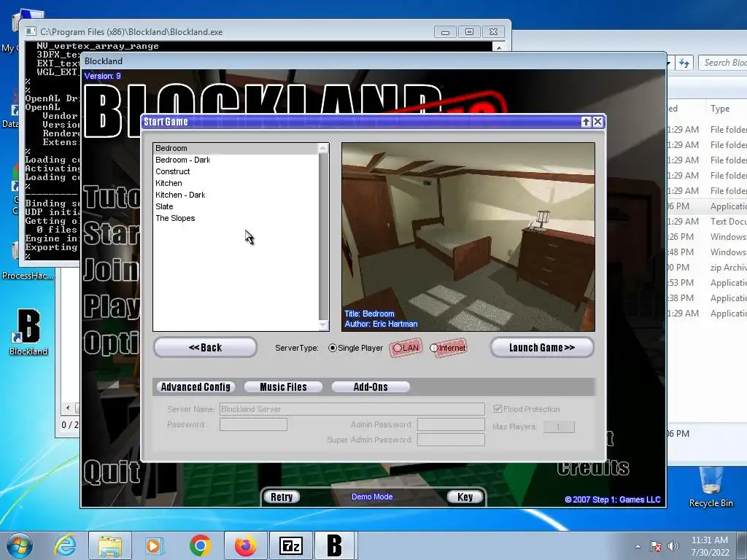The width and height of the screenshot is (747, 560).
Task: Click Quit in Blockland main menu
Action: click(x=112, y=472)
